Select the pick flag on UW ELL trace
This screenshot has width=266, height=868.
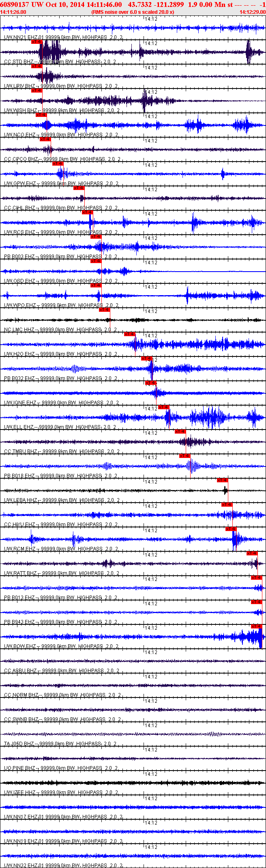[164, 407]
